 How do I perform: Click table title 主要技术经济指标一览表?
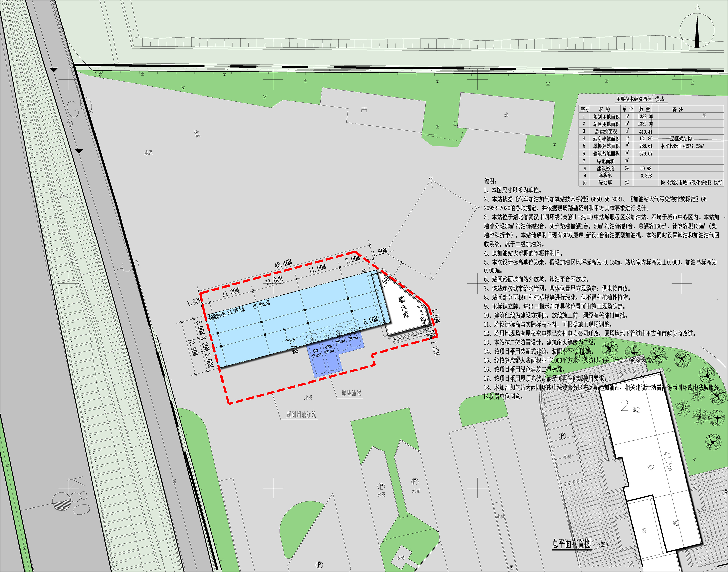[x=640, y=99]
